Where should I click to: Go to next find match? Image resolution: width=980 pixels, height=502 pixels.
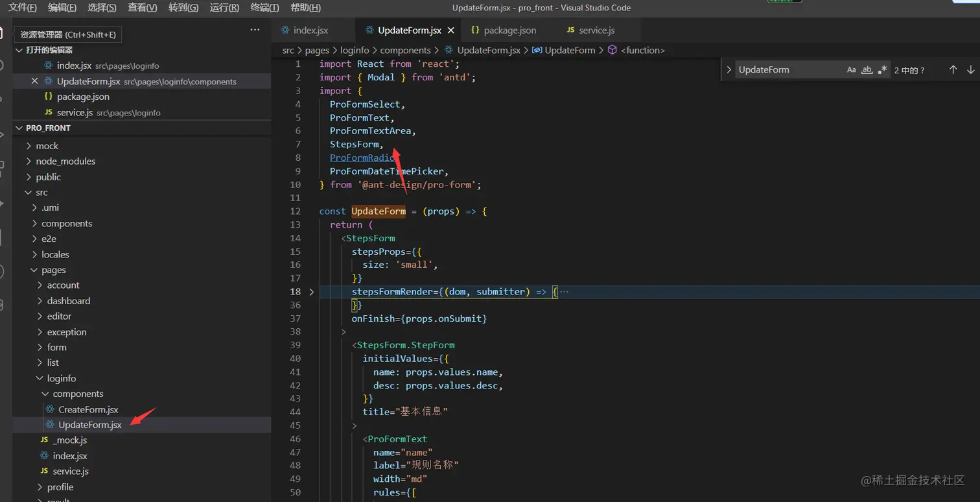[970, 70]
